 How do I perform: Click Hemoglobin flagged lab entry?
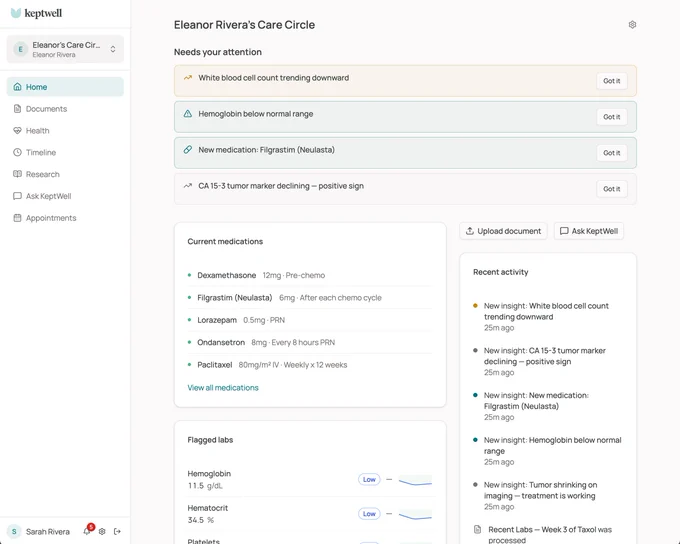[x=310, y=479]
